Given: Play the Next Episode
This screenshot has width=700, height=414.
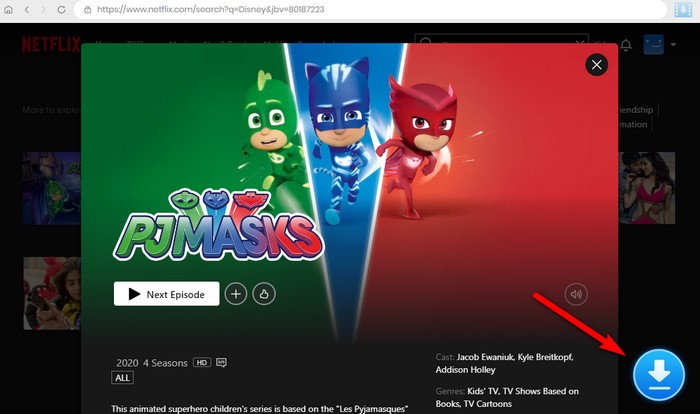Looking at the screenshot, I should click(167, 294).
